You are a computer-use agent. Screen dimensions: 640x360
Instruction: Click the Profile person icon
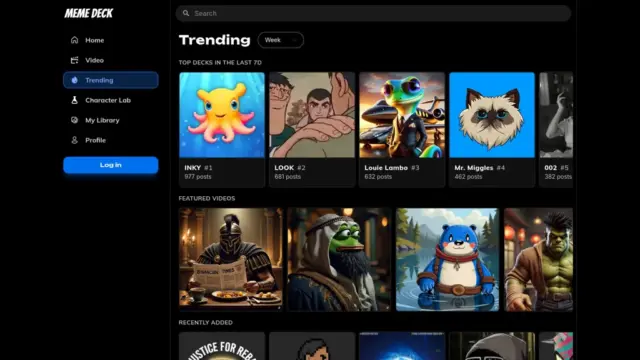pos(74,140)
